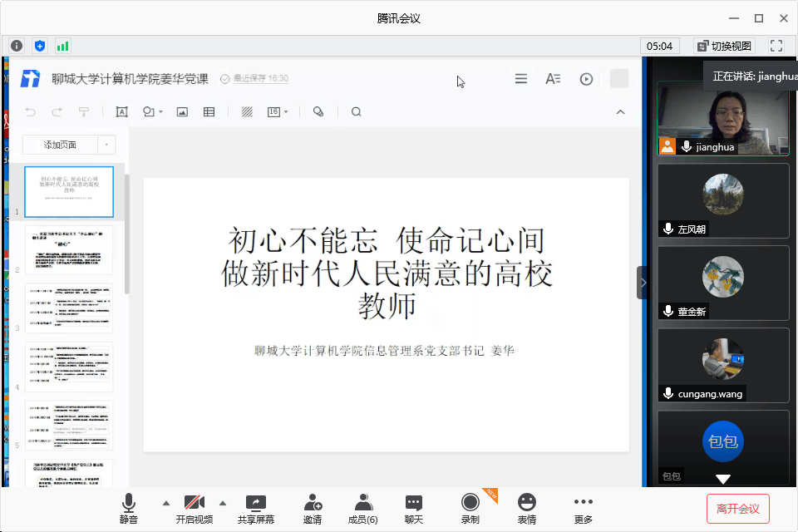
Task: Open the hamburger menu in document header
Action: (521, 79)
